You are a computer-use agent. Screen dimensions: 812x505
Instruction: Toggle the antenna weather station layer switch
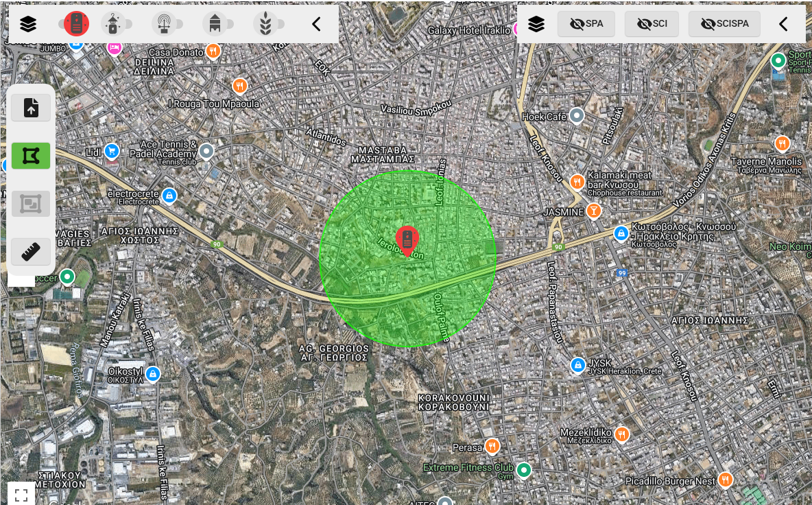pos(165,25)
